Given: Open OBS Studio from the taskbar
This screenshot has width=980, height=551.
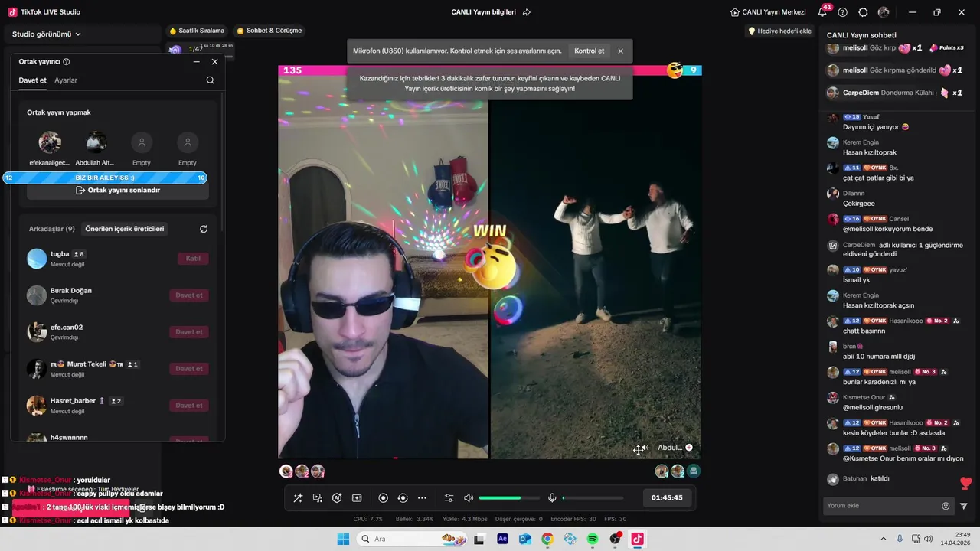Looking at the screenshot, I should 615,539.
